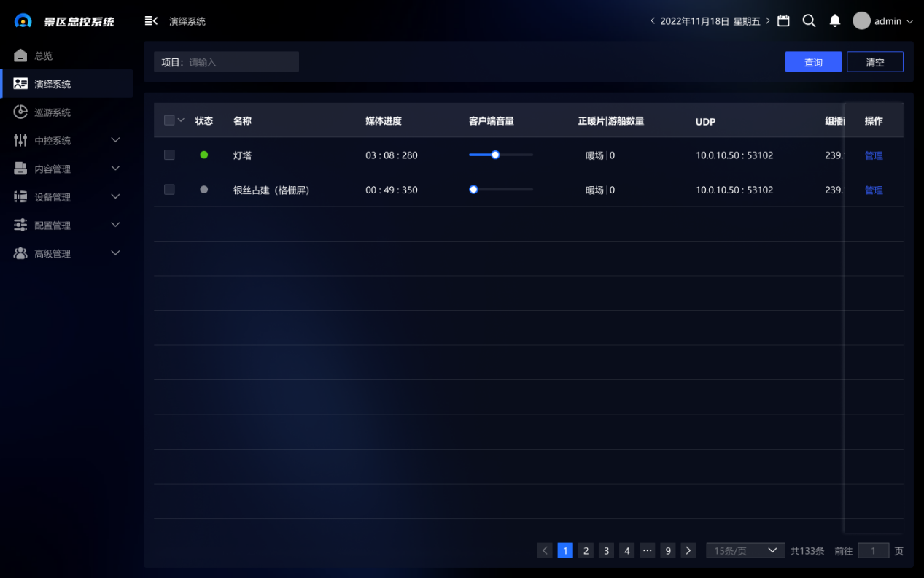Open the calendar date picker icon
The image size is (924, 578).
coord(783,21)
